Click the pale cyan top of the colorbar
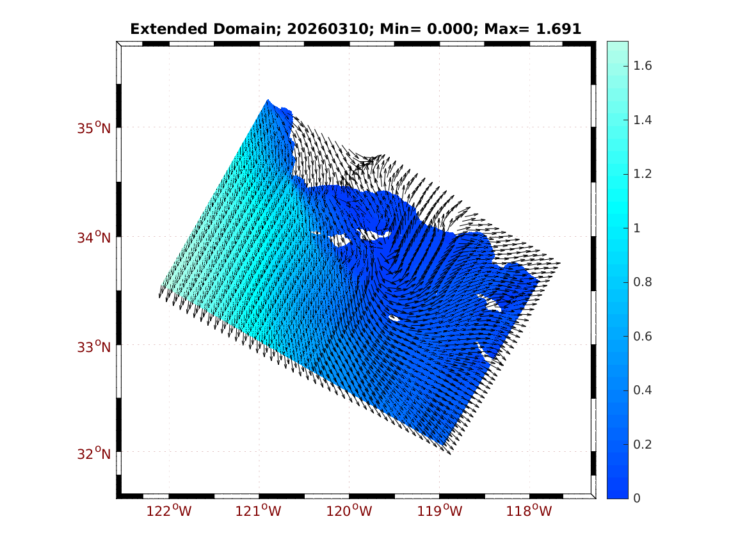 (x=617, y=47)
